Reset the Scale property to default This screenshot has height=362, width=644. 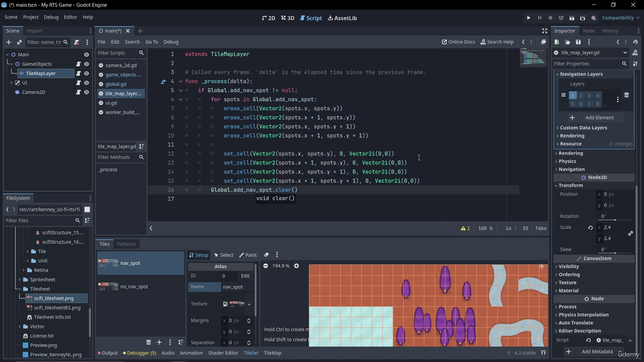[x=590, y=228]
